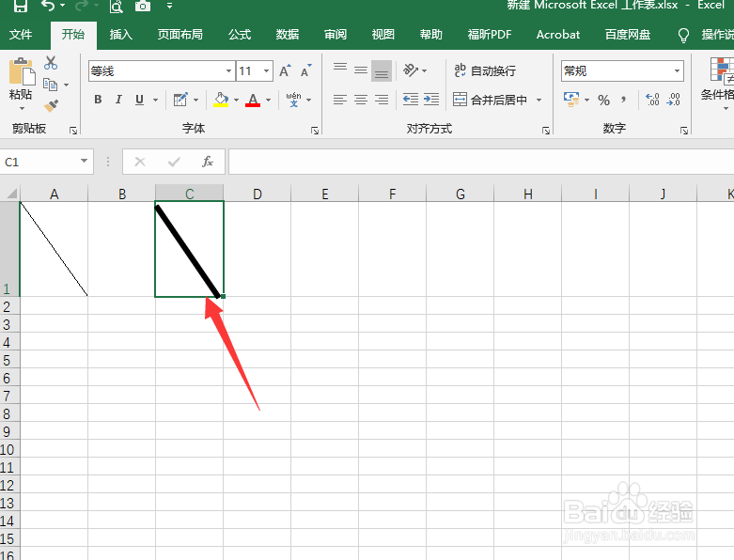Switch to the 页面布局 ribbon tab

tap(180, 35)
